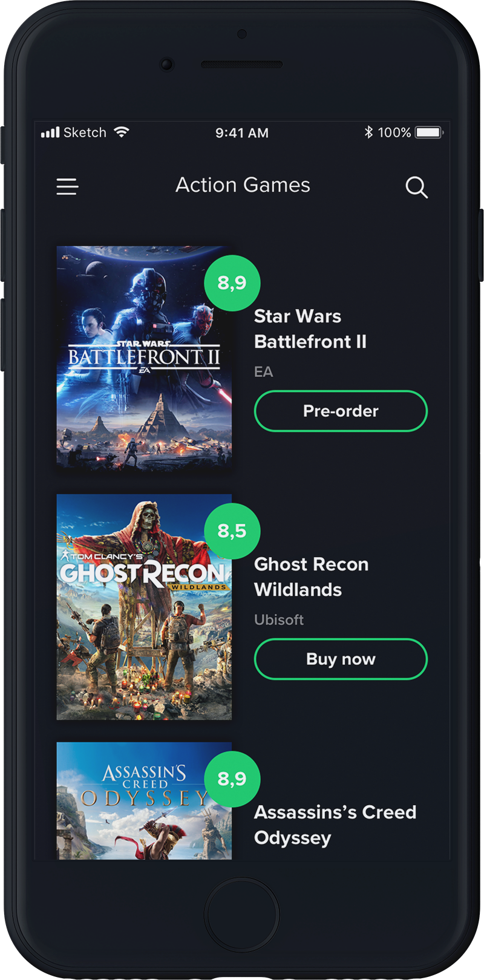This screenshot has height=980, width=484.
Task: Open the Assassin's Creed Odyssey cover art
Action: pyautogui.click(x=144, y=801)
